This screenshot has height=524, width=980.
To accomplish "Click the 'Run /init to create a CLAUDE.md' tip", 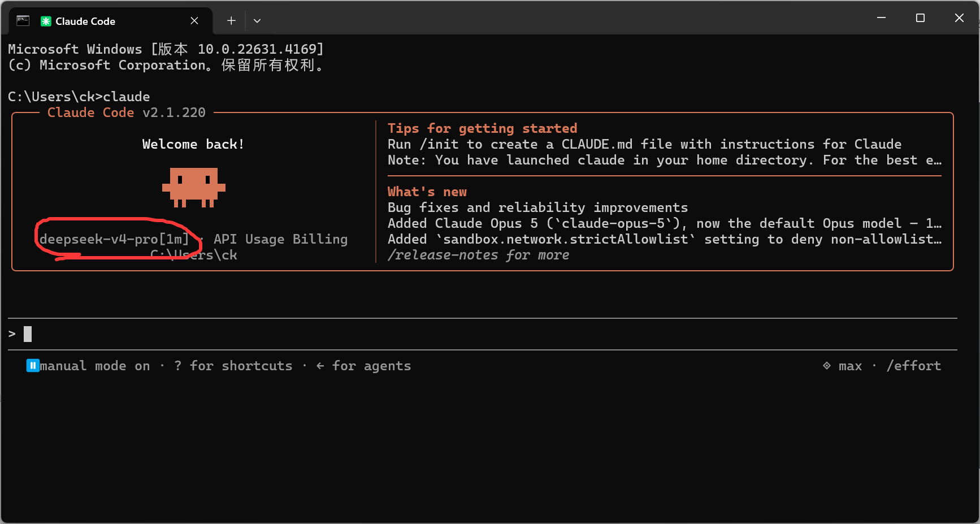I will pyautogui.click(x=645, y=144).
